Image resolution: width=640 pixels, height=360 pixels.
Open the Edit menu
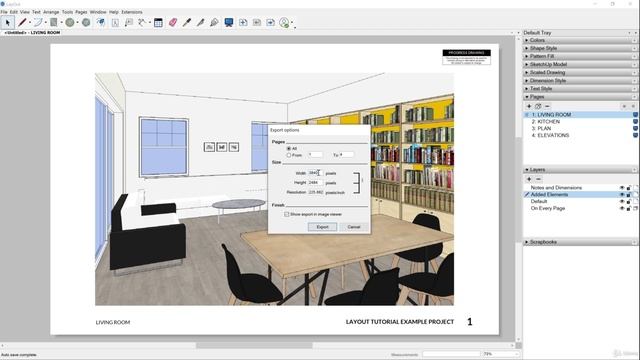[x=14, y=12]
